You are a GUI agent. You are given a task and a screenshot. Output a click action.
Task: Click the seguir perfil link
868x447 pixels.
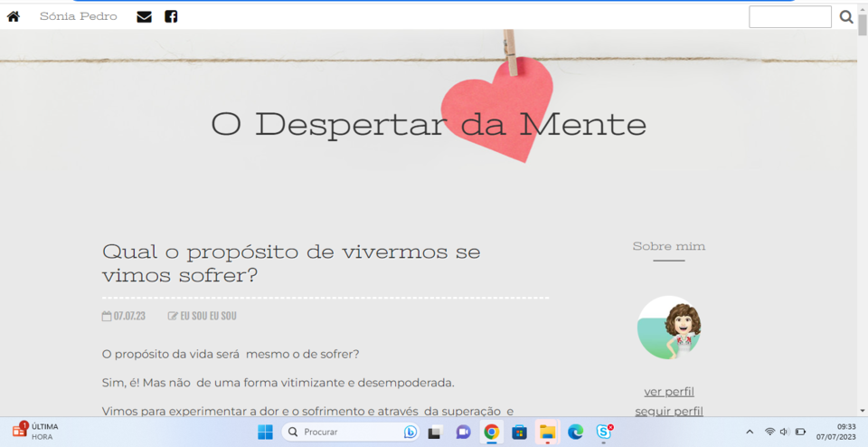click(669, 411)
